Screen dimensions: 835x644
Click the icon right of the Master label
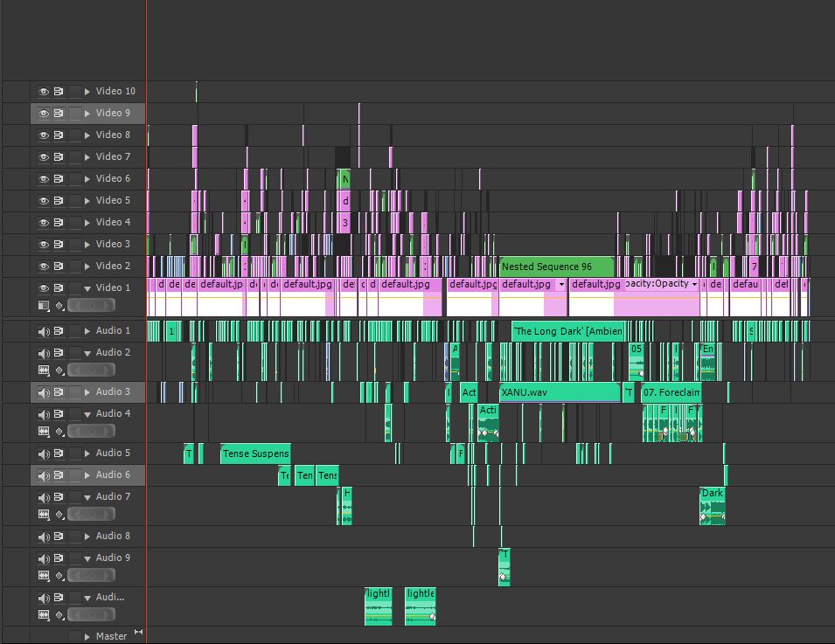tap(138, 632)
